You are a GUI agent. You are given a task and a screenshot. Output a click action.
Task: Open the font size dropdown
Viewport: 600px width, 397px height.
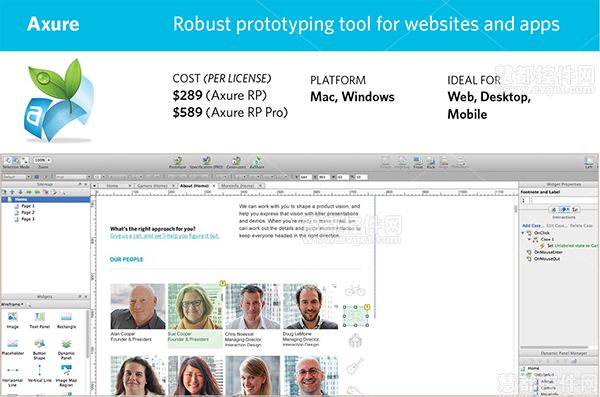(99, 176)
